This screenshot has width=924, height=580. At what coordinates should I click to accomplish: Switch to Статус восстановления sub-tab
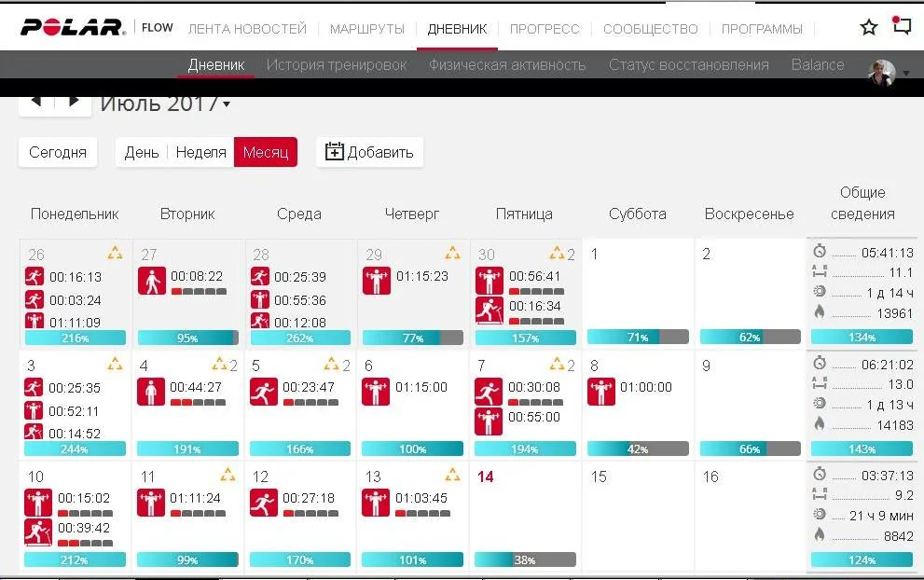click(689, 65)
